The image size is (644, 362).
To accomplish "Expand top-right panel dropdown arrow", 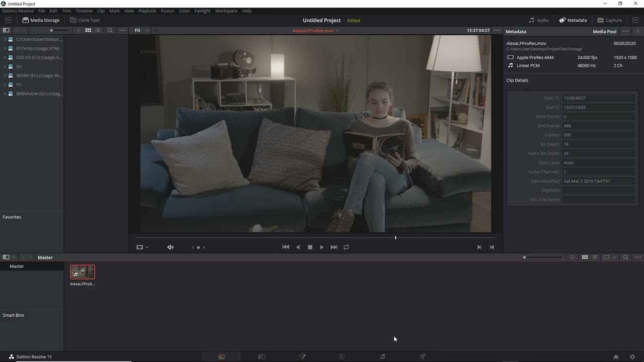I will pos(635,20).
